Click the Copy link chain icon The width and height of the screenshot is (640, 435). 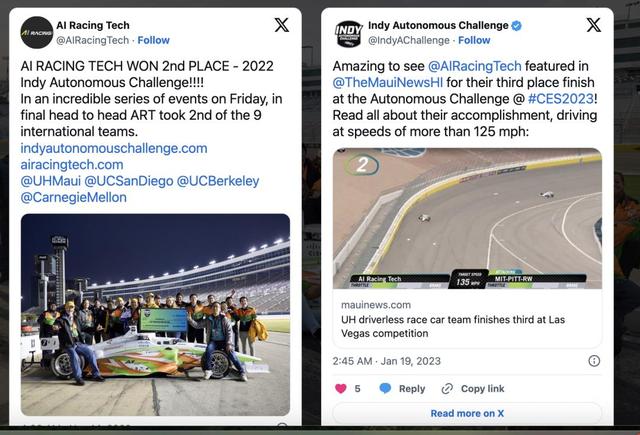point(447,388)
